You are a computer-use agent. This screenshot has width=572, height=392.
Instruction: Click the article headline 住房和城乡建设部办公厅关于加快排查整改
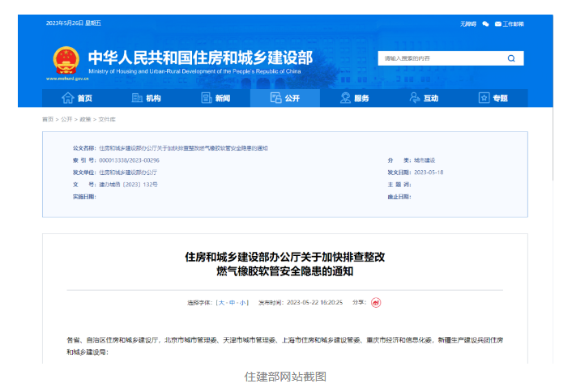click(285, 257)
